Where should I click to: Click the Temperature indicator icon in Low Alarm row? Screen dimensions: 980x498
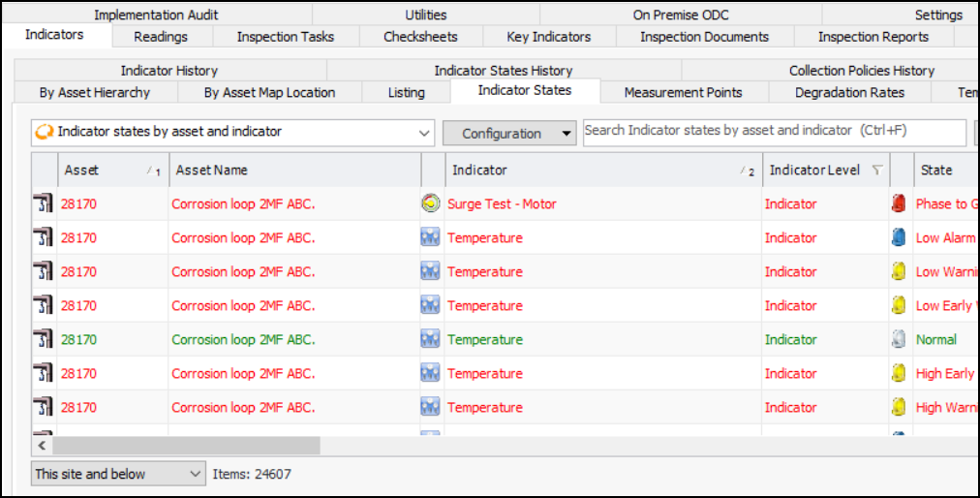pyautogui.click(x=431, y=238)
